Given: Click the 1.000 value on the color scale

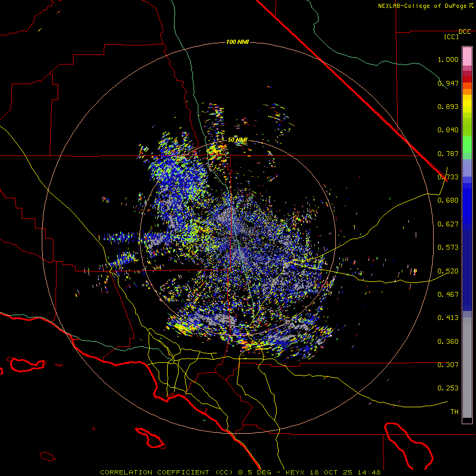Looking at the screenshot, I should pyautogui.click(x=448, y=59).
